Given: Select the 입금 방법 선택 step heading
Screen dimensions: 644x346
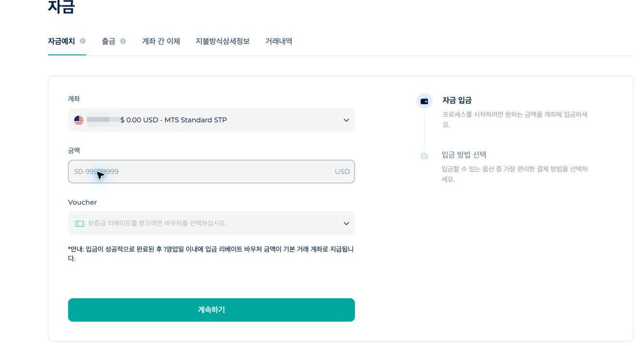Looking at the screenshot, I should tap(464, 155).
